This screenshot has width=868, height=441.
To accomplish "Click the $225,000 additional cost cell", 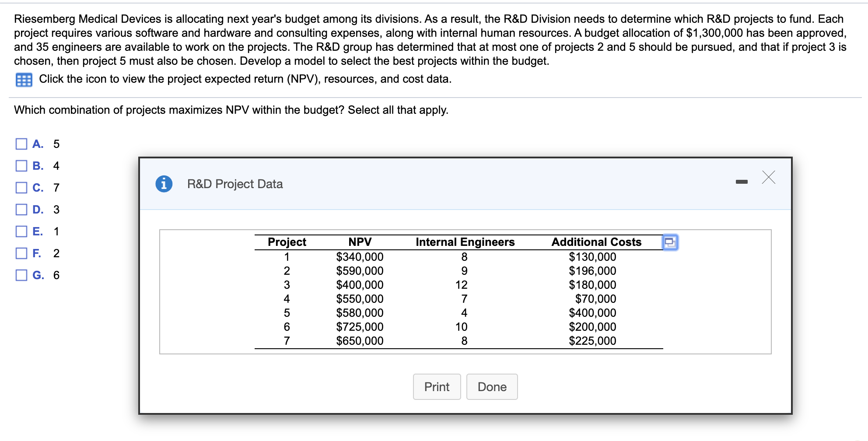I will tap(592, 341).
